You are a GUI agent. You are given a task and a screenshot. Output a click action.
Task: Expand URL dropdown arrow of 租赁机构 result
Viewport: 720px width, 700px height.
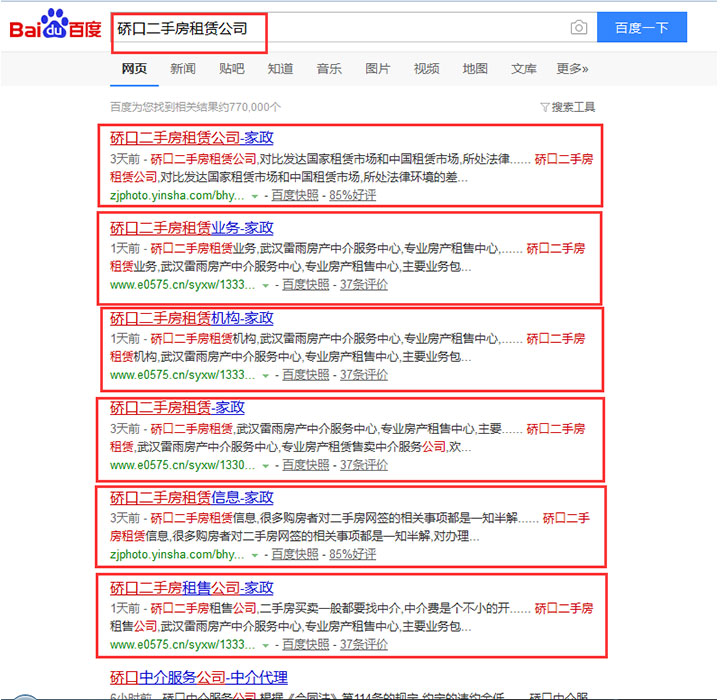265,376
